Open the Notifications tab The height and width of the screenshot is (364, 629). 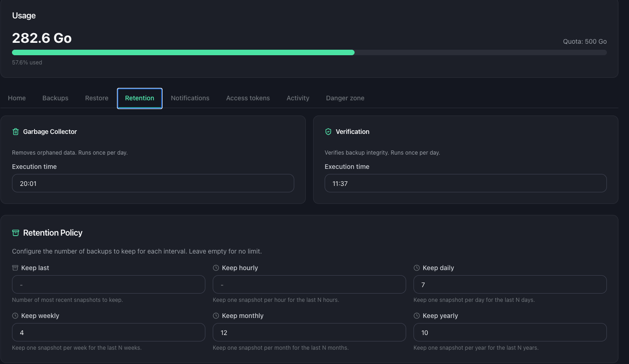(x=190, y=98)
